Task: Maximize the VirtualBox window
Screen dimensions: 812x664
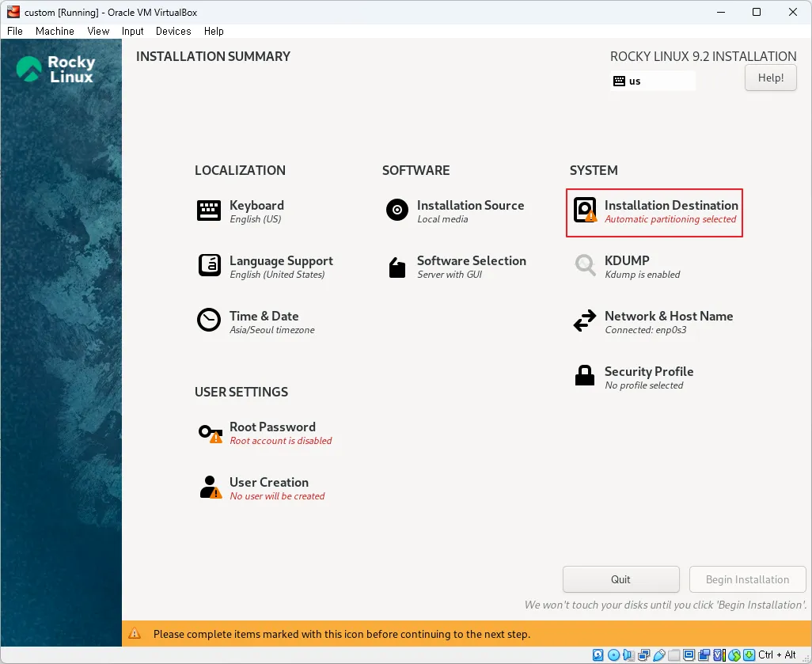Action: point(757,12)
